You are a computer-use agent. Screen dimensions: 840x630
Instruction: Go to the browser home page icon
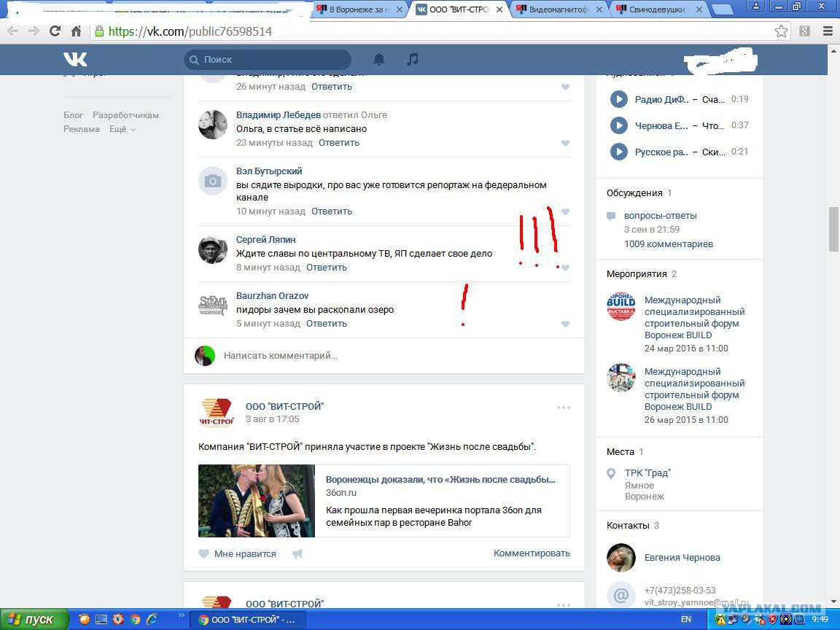tap(76, 31)
